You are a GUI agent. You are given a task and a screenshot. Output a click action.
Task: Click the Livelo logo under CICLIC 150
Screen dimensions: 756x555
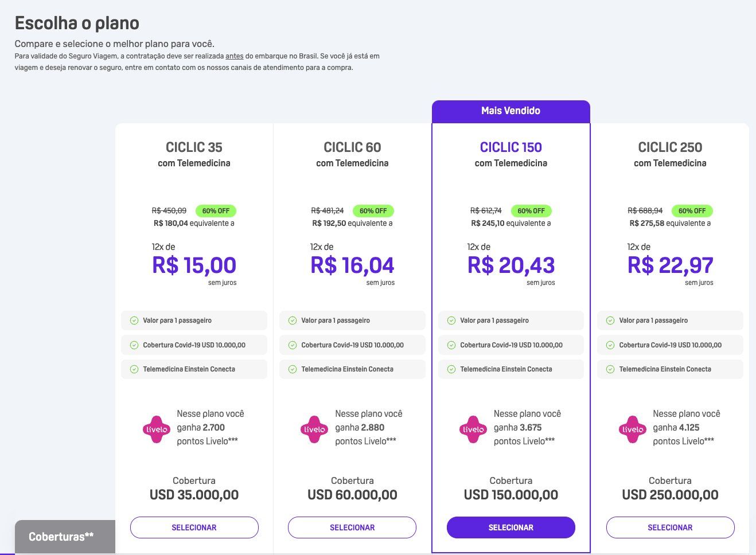[x=473, y=429]
